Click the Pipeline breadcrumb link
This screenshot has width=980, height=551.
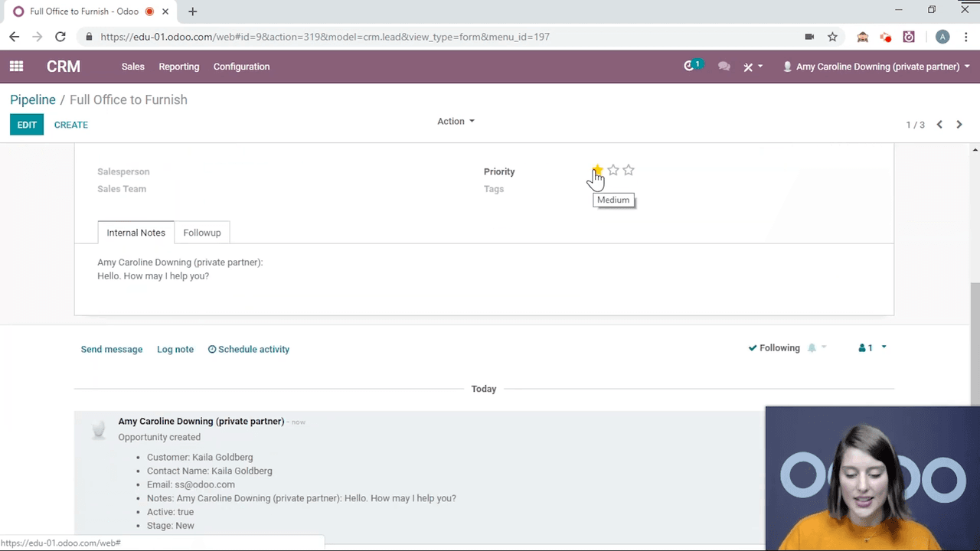(33, 99)
